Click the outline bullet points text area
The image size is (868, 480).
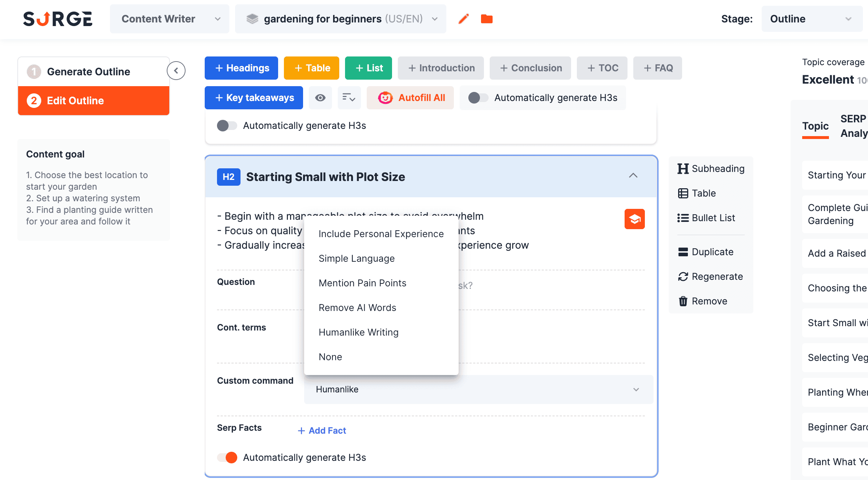point(373,231)
